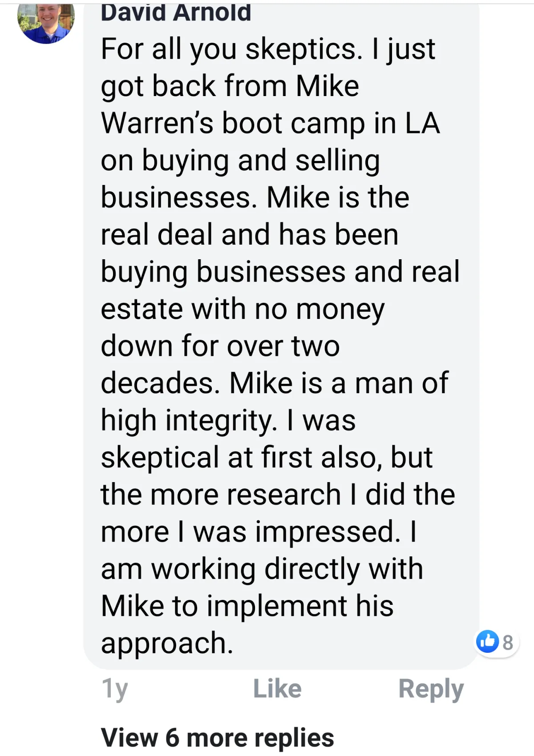The height and width of the screenshot is (756, 534).
Task: Click "Warren's boot camp in LA" line
Action: 271,123
